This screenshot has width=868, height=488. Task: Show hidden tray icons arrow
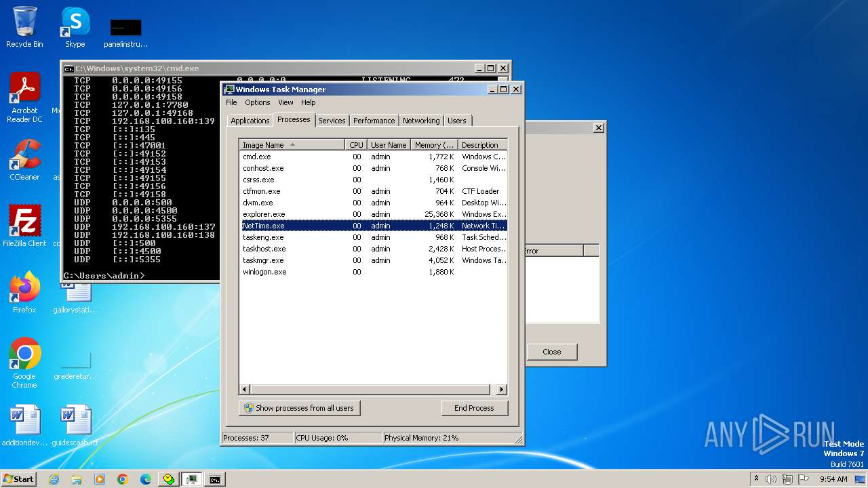[756, 479]
